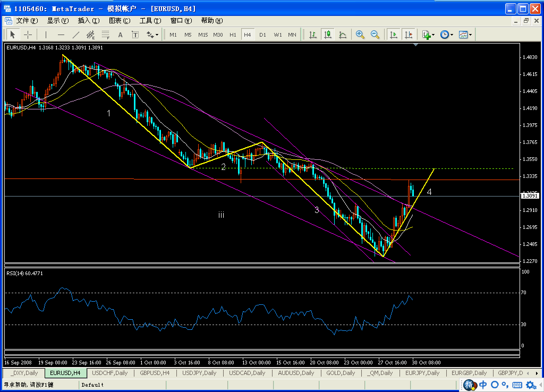Toggle IME Chinese punctuation mode
The image size is (544, 392).
(x=505, y=385)
